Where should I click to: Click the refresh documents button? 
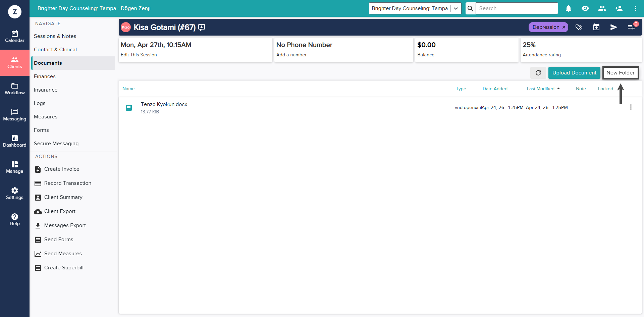(538, 73)
